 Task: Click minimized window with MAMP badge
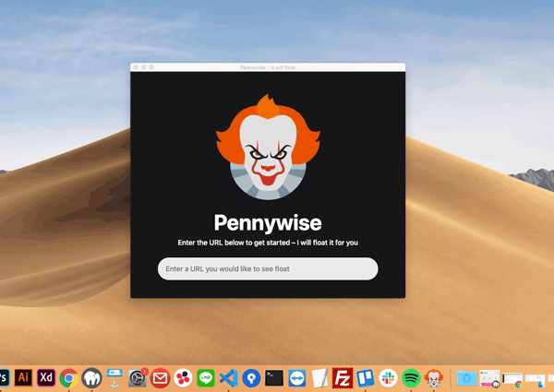click(x=489, y=378)
